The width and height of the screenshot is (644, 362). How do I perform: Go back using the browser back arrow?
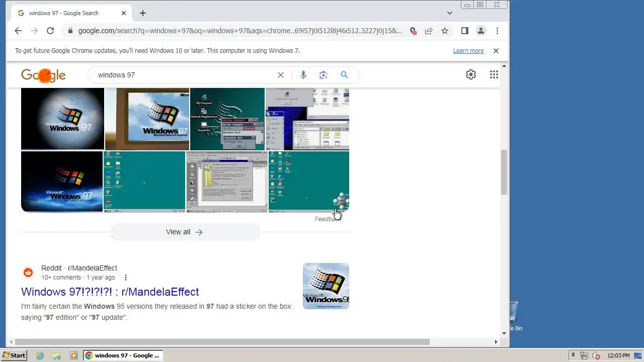(x=18, y=31)
